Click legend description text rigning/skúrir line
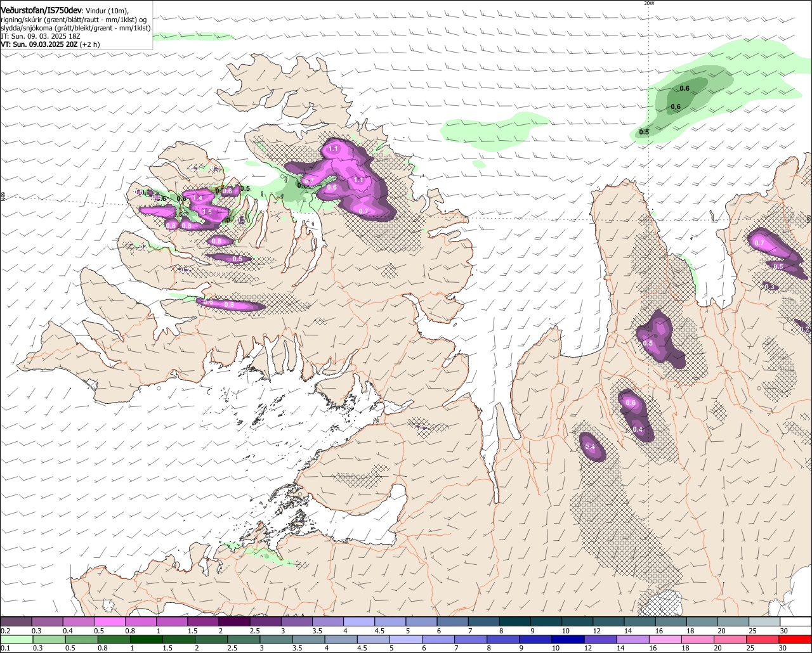Image resolution: width=812 pixels, height=653 pixels. pyautogui.click(x=74, y=20)
